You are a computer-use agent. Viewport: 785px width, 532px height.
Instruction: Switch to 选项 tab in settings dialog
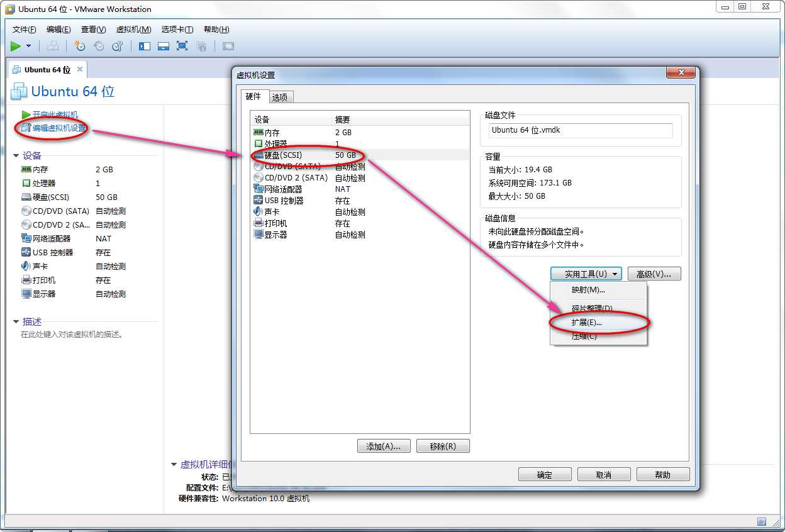[x=280, y=97]
